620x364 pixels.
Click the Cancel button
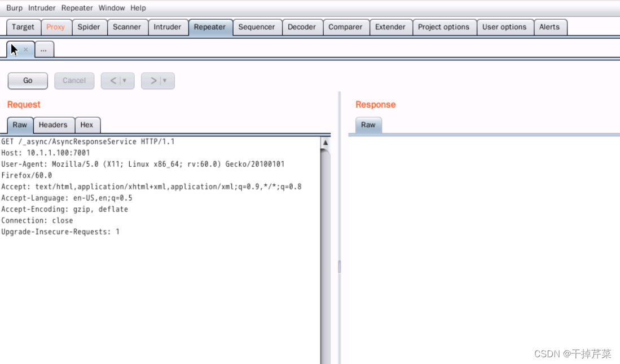[x=74, y=81]
